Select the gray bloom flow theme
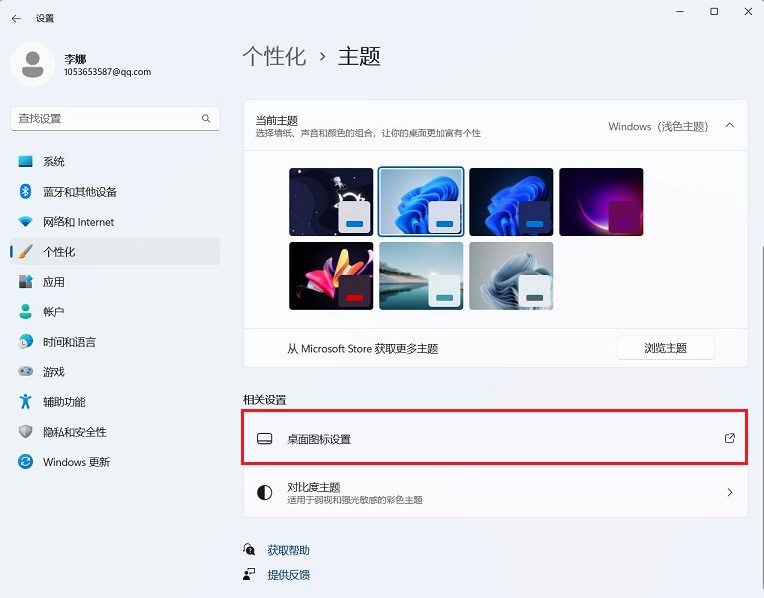This screenshot has height=598, width=764. click(x=511, y=276)
